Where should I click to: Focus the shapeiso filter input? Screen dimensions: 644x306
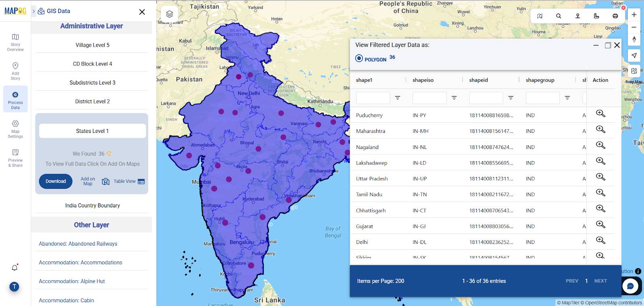(x=429, y=98)
